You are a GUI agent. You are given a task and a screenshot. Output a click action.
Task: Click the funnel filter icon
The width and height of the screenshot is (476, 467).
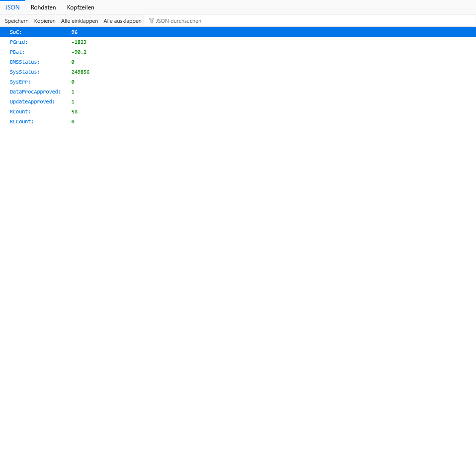click(152, 21)
